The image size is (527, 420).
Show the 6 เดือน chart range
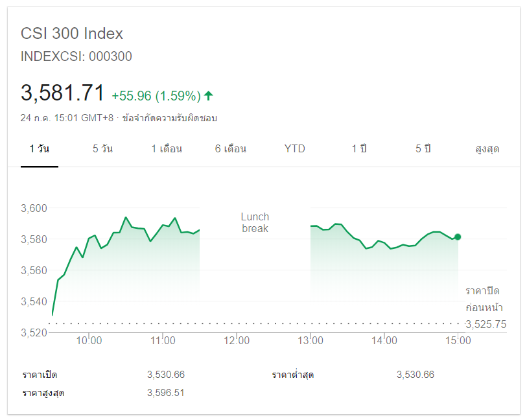point(231,149)
